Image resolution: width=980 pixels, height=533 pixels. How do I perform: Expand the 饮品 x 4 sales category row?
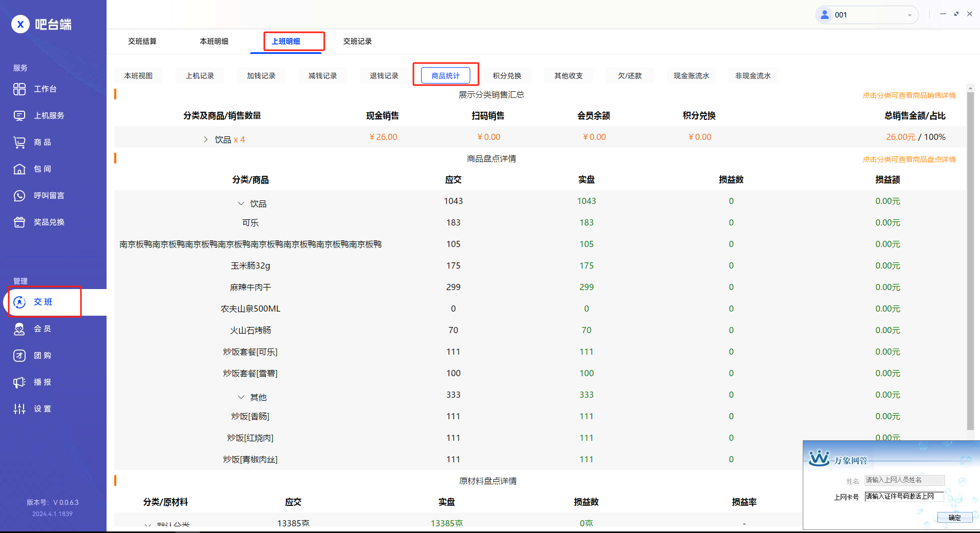pyautogui.click(x=206, y=139)
